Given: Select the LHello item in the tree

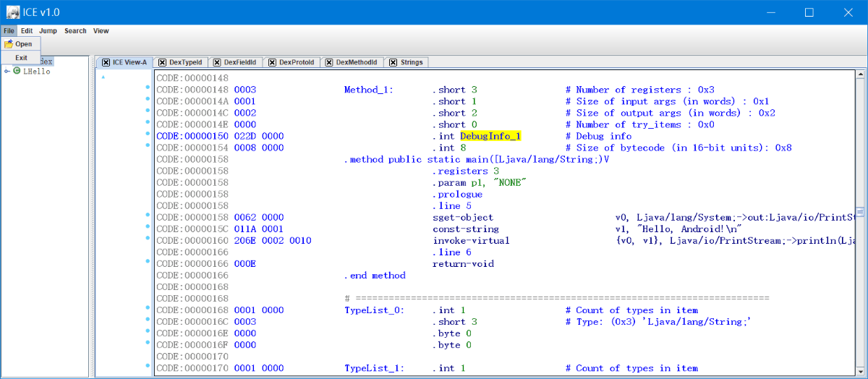Looking at the screenshot, I should [37, 72].
